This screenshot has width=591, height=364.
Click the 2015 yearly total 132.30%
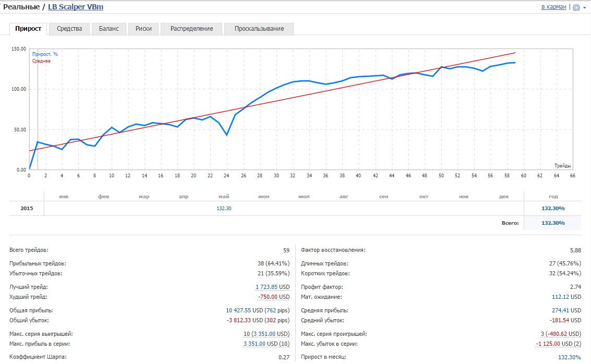(553, 209)
